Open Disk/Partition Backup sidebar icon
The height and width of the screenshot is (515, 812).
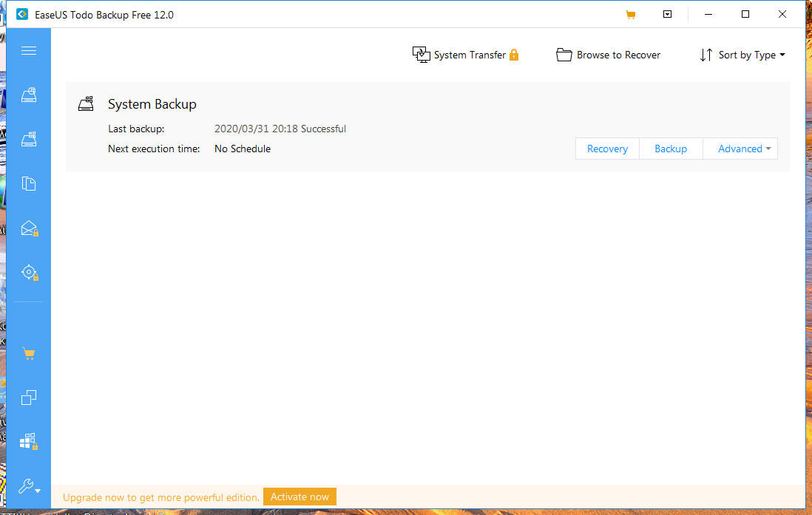[29, 95]
